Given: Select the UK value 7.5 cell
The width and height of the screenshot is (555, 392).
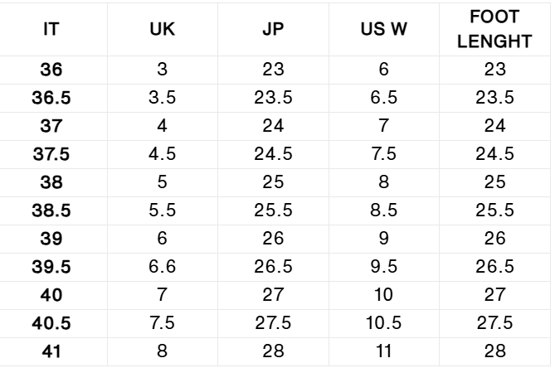Looking at the screenshot, I should click(162, 323).
